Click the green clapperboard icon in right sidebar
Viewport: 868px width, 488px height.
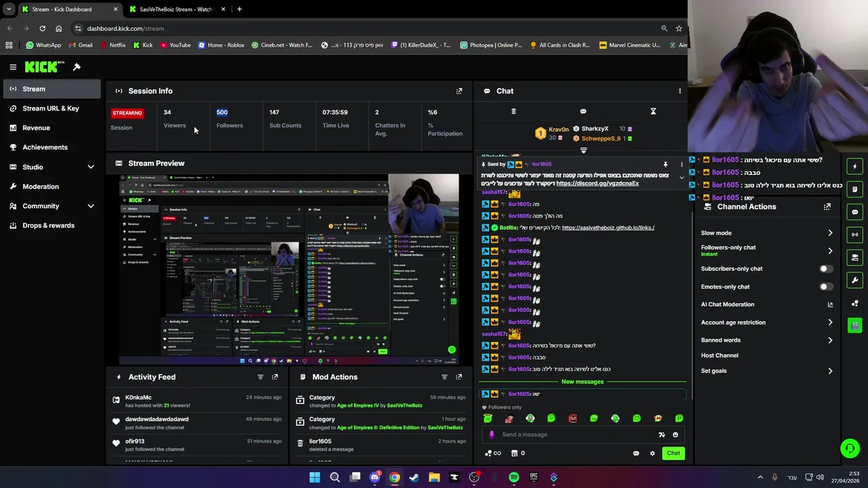coord(855,325)
